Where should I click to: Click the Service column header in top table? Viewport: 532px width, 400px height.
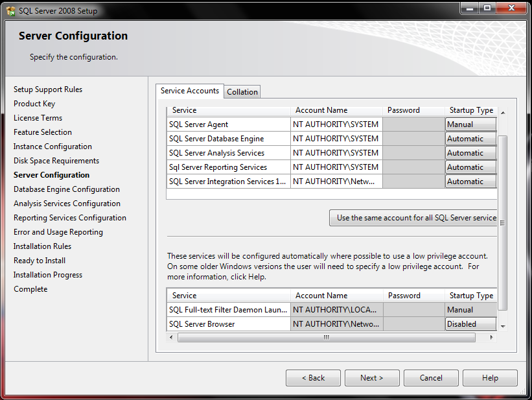tap(229, 110)
